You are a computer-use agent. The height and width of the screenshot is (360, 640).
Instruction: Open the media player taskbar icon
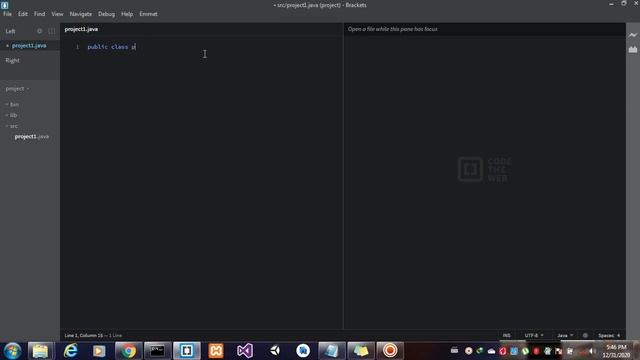coord(99,351)
